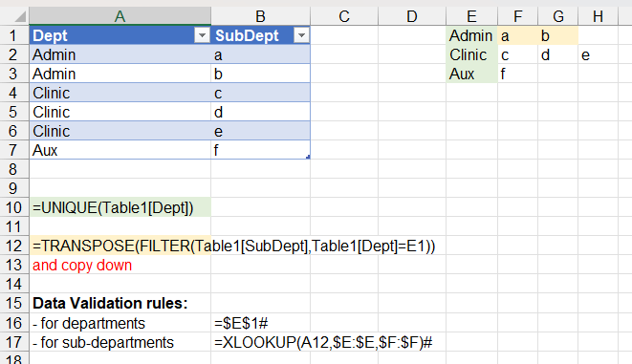Select cell A2 containing Admin
Screen dimensions: 632x364
(120, 54)
